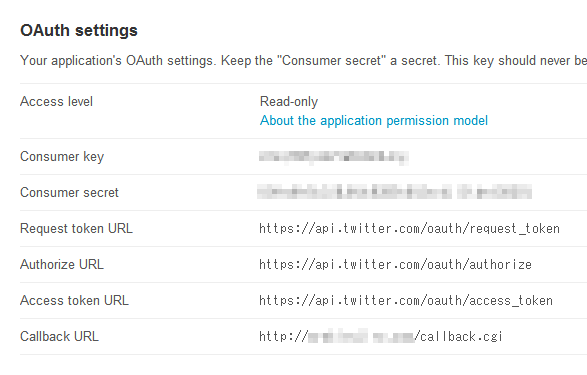
Task: Click the OAuth settings heading
Action: (79, 30)
